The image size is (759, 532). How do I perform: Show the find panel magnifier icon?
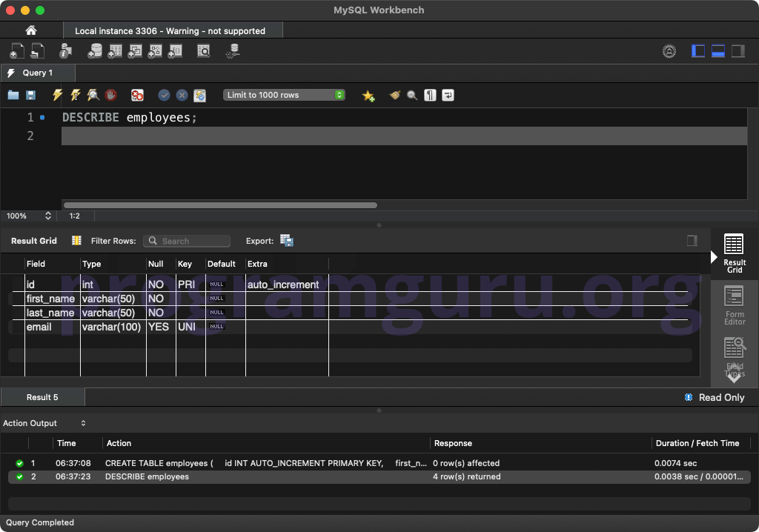click(412, 95)
